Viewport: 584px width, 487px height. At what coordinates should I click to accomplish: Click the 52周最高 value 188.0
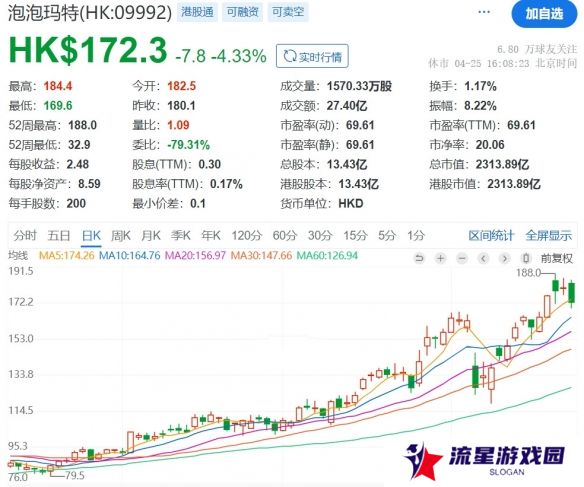82,125
